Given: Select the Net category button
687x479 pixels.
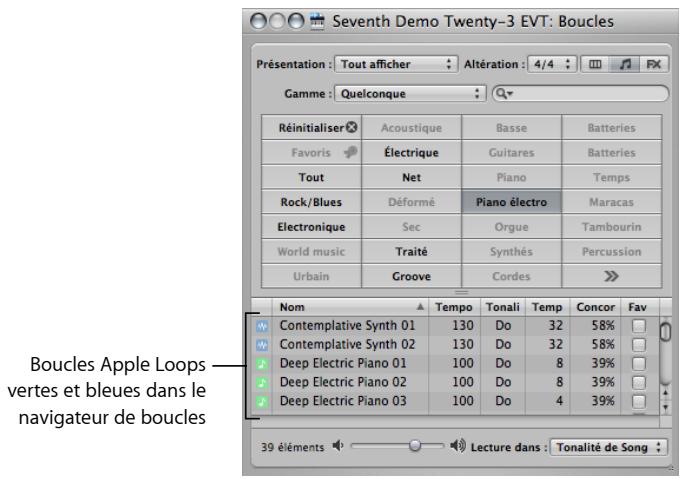Looking at the screenshot, I should pyautogui.click(x=411, y=177).
